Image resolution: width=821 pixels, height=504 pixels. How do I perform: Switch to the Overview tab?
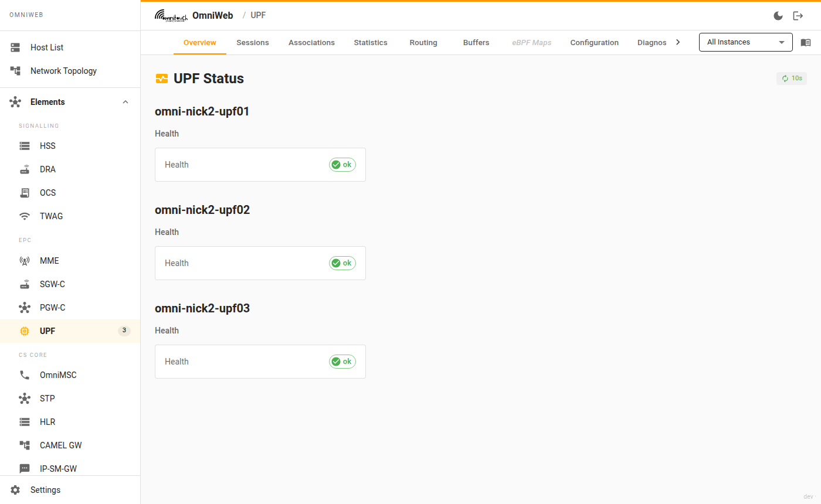200,43
